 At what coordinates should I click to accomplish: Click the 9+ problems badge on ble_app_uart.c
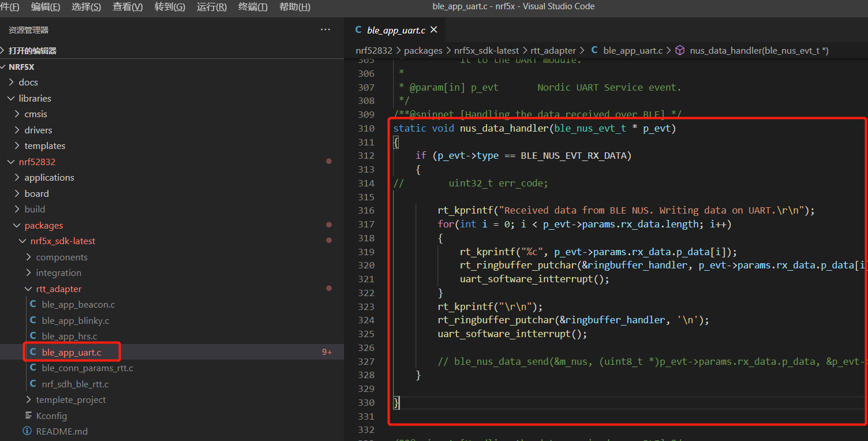click(327, 352)
